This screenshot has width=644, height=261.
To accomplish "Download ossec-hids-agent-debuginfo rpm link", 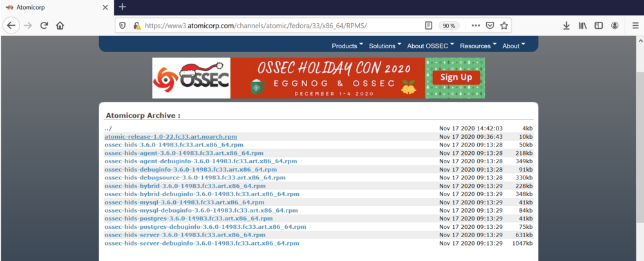I will (200, 161).
